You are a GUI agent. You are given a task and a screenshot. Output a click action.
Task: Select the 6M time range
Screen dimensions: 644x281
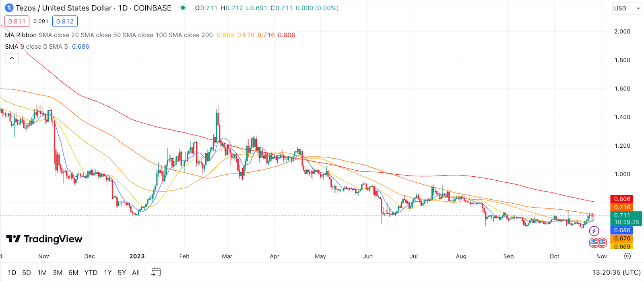[x=73, y=273]
